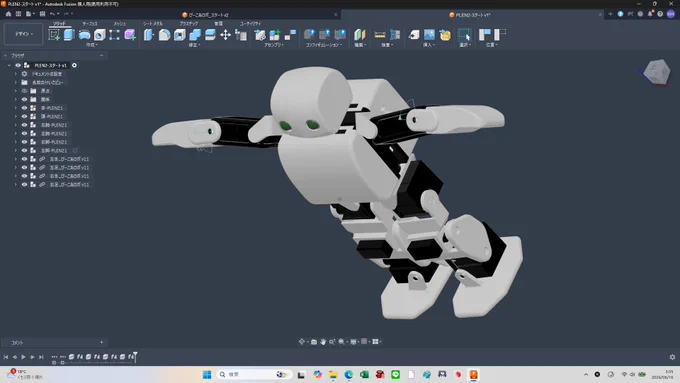
Task: Select the Press Pull tool
Action: 149,35
